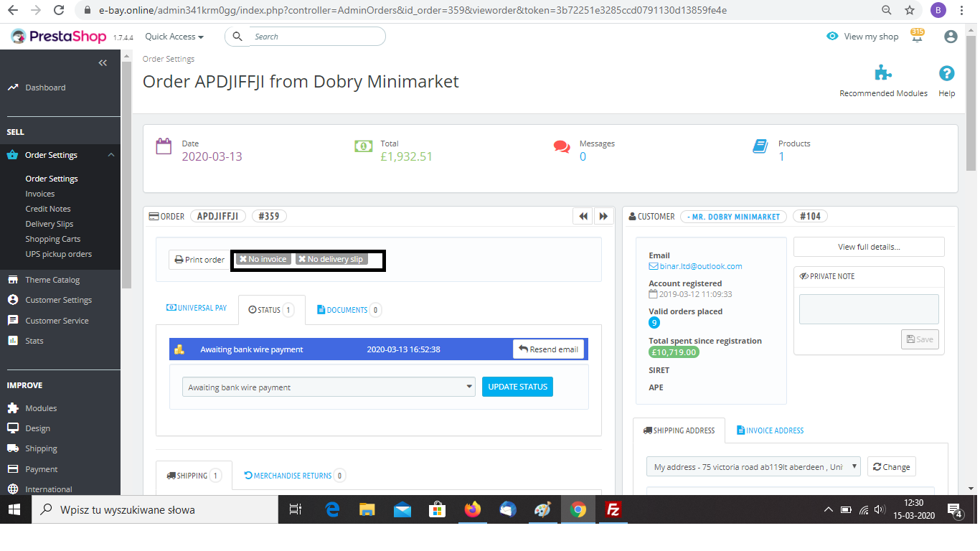Open Delivery Slips in sidebar
This screenshot has height=551, width=980.
point(50,224)
